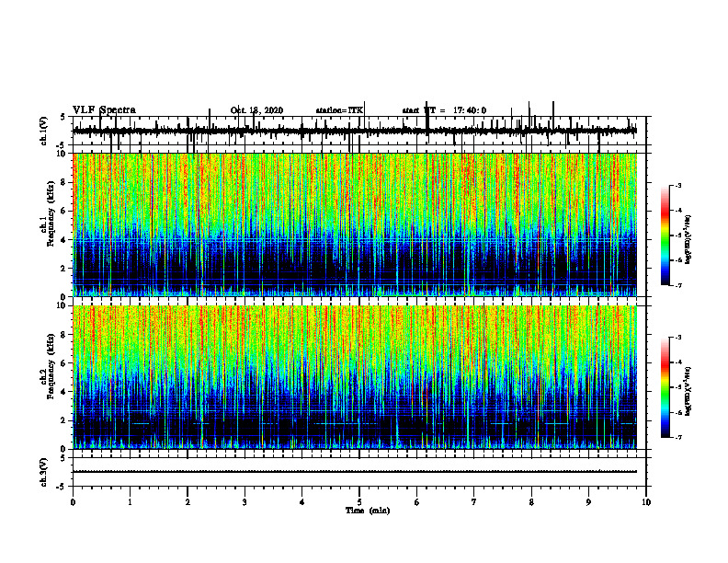Click time axis tick label "1"

pos(130,502)
